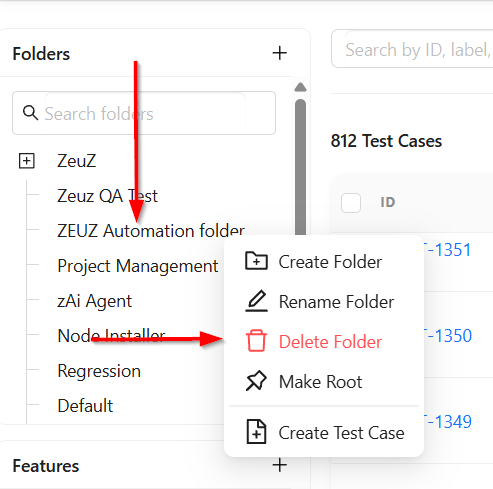Screen dimensions: 493x489
Task: Select the zAi Agent folder
Action: (95, 301)
